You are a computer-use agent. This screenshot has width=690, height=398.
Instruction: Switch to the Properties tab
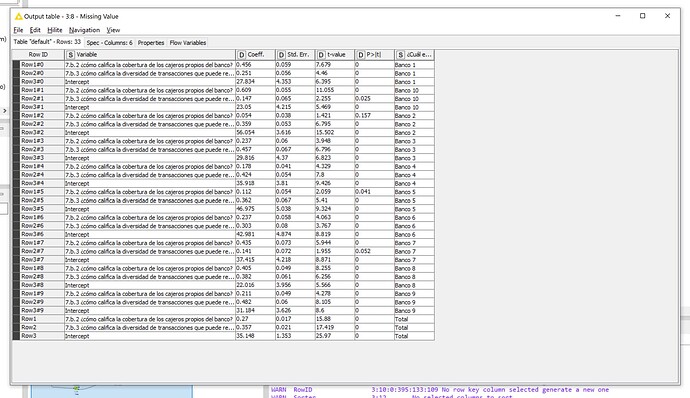[x=151, y=43]
